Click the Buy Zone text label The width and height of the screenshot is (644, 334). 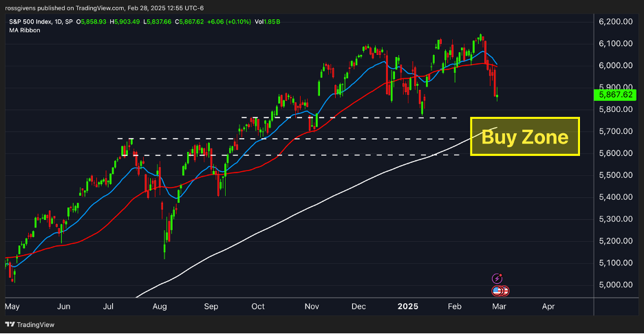coord(525,137)
